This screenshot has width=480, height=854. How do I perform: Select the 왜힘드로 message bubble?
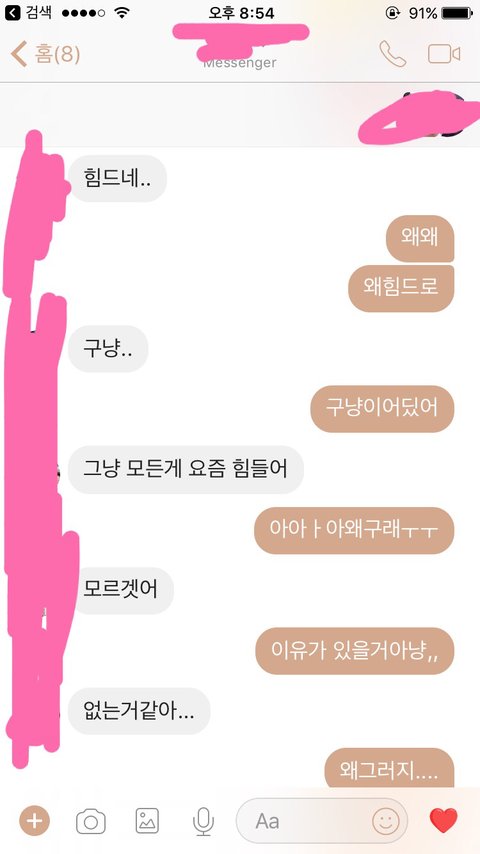(x=401, y=288)
